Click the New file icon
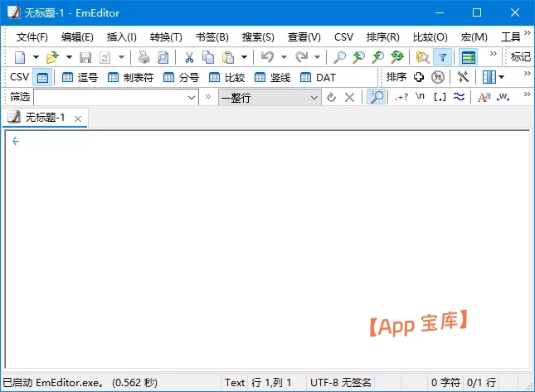This screenshot has height=392, width=535. pos(20,57)
